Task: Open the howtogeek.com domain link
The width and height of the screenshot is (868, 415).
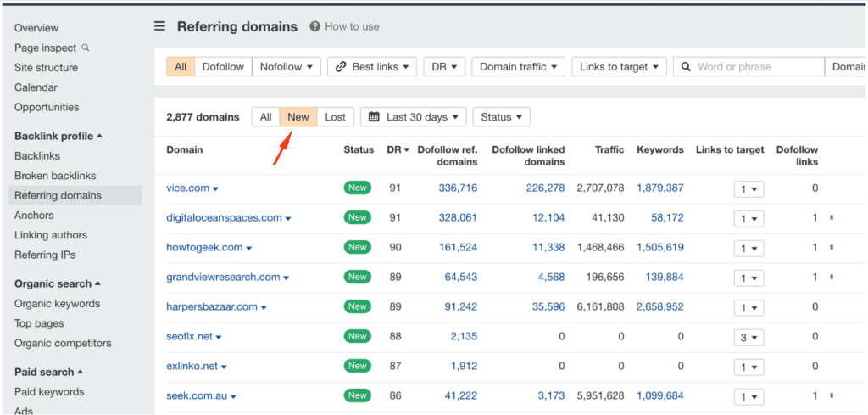Action: (x=204, y=248)
